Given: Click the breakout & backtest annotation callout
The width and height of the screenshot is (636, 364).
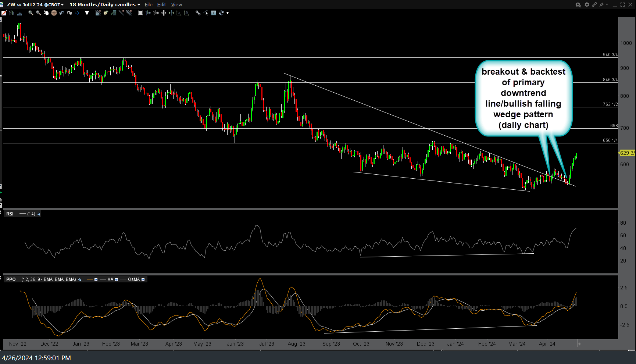Looking at the screenshot, I should (x=523, y=98).
